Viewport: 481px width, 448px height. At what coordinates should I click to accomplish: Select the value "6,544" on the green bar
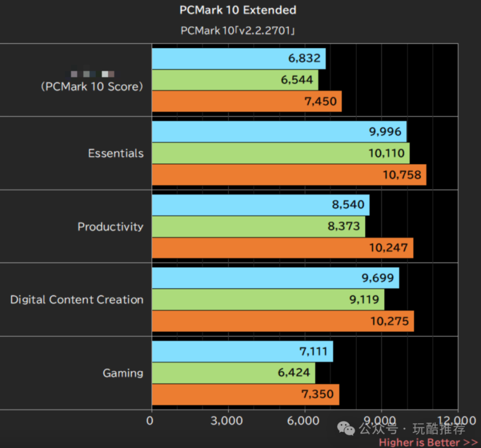297,80
